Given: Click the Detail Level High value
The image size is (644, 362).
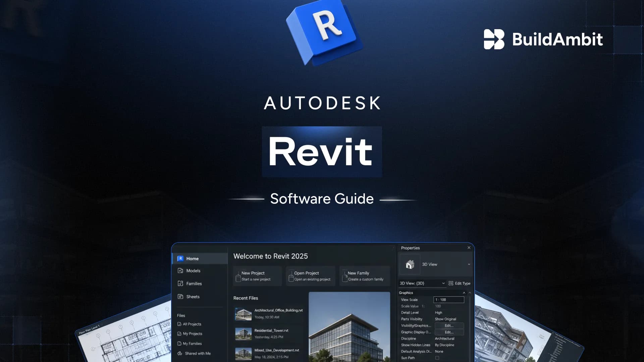Looking at the screenshot, I should click(x=438, y=312).
